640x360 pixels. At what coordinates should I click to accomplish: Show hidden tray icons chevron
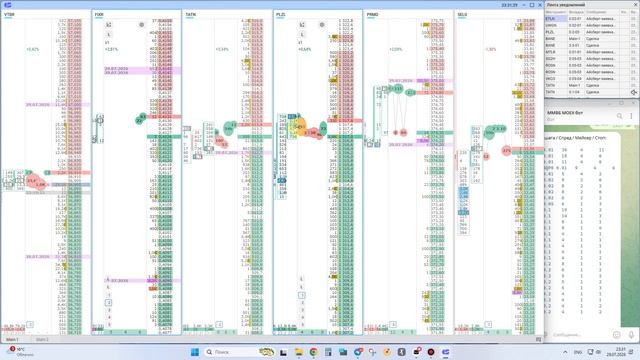point(565,352)
